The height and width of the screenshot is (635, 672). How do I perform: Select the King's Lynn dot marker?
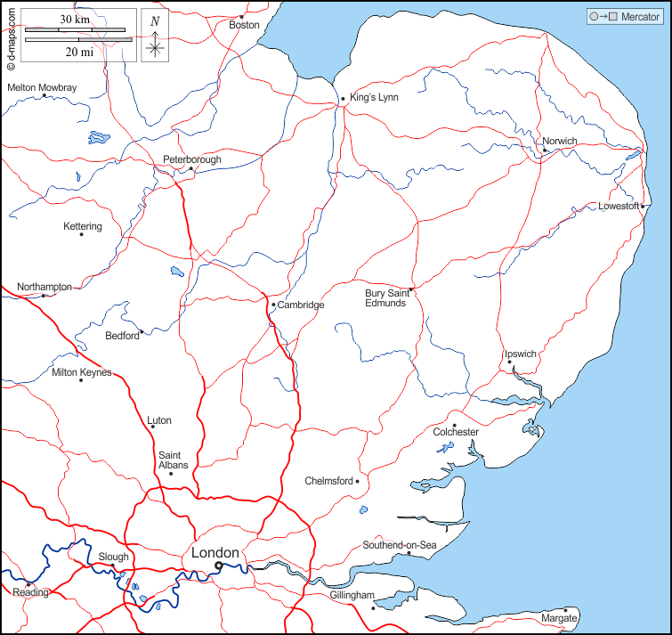343,99
